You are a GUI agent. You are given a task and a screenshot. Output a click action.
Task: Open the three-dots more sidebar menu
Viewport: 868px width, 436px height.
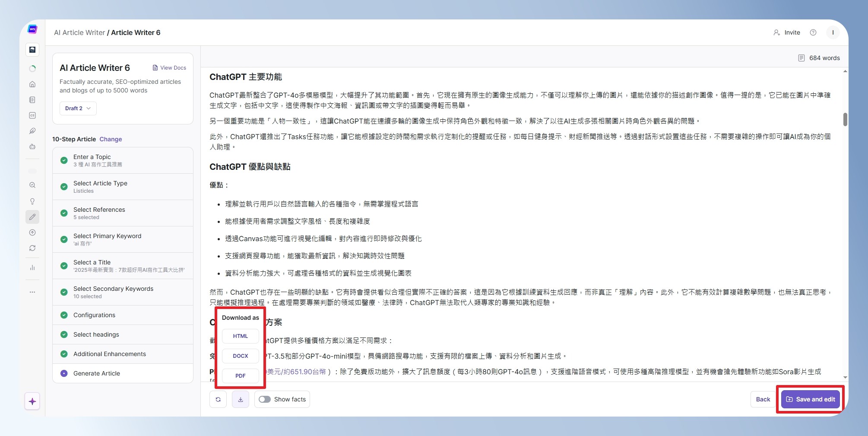[x=32, y=292]
